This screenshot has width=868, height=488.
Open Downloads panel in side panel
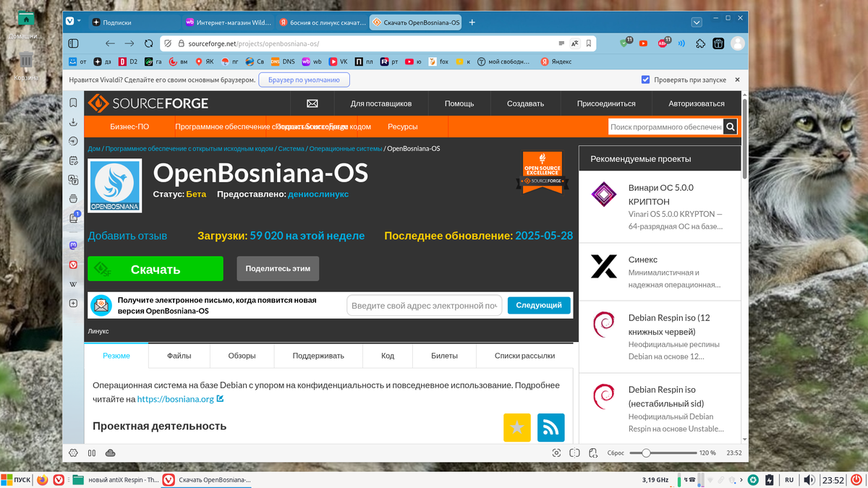73,122
